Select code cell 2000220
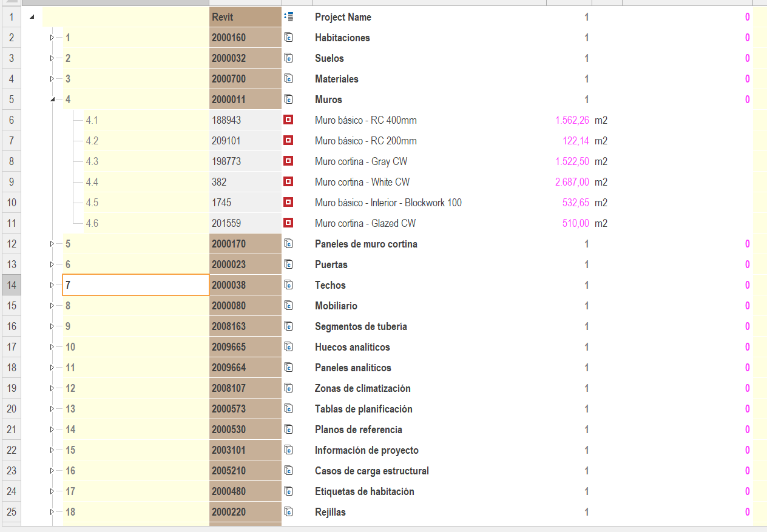The width and height of the screenshot is (767, 532). 245,512
